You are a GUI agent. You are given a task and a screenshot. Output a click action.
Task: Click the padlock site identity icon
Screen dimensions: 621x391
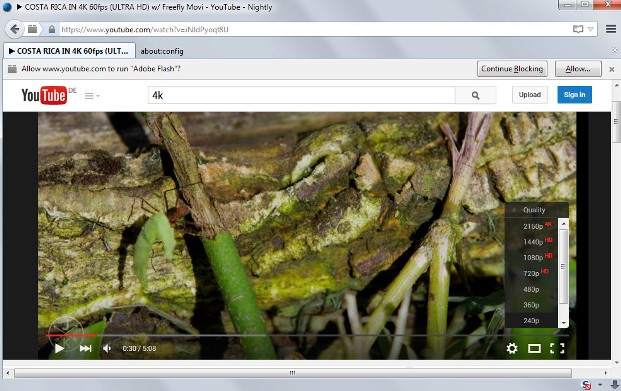[x=51, y=29]
